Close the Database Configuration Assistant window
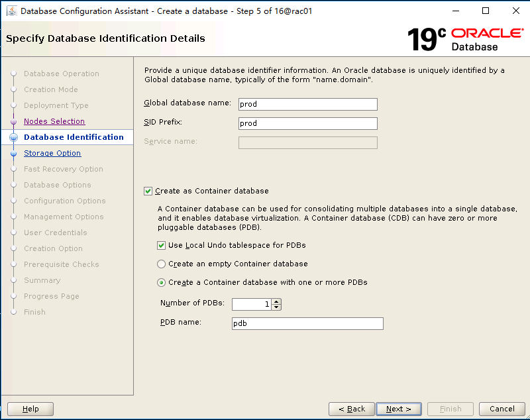The height and width of the screenshot is (420, 530). 516,11
